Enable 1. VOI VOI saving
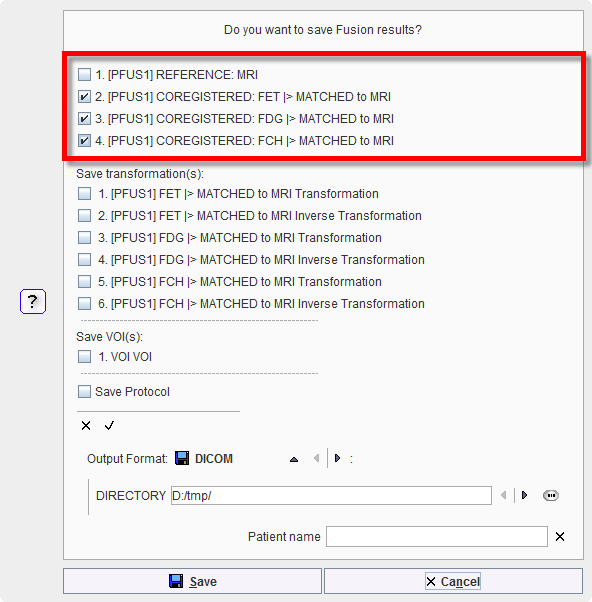This screenshot has width=592, height=602. [x=84, y=357]
